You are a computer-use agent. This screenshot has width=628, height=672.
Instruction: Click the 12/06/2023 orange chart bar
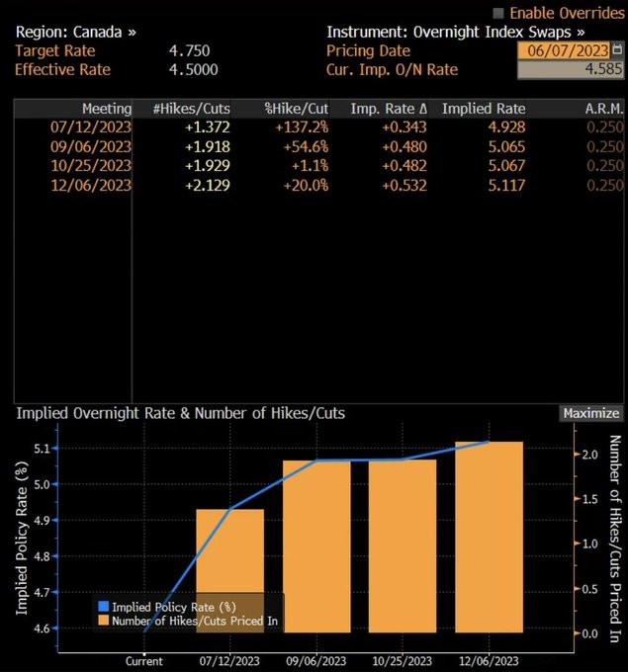(489, 537)
